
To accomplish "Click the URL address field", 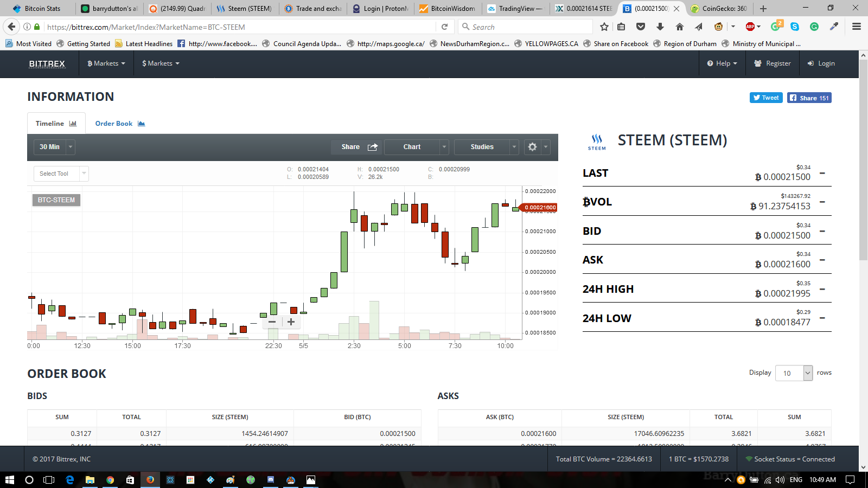I will pyautogui.click(x=239, y=27).
